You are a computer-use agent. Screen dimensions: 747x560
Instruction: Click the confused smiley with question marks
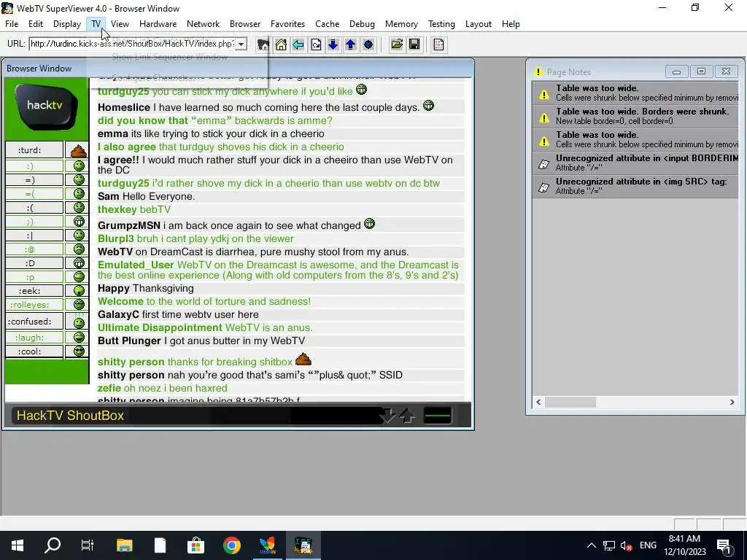(79, 321)
